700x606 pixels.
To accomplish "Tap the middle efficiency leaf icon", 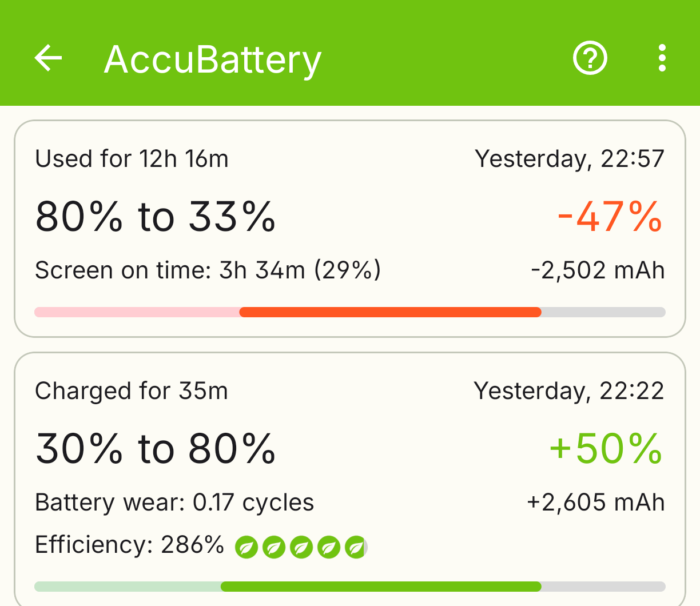I will click(301, 547).
